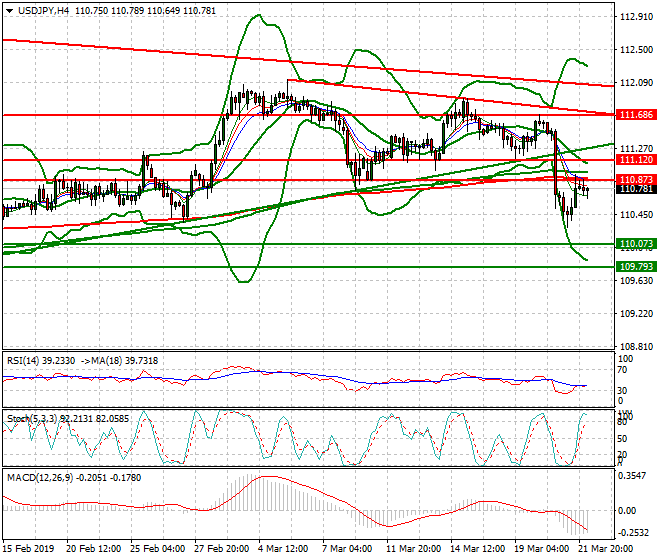Click the 21 Mar 20:00 time label
Screen dimensions: 660x560
(x=605, y=549)
